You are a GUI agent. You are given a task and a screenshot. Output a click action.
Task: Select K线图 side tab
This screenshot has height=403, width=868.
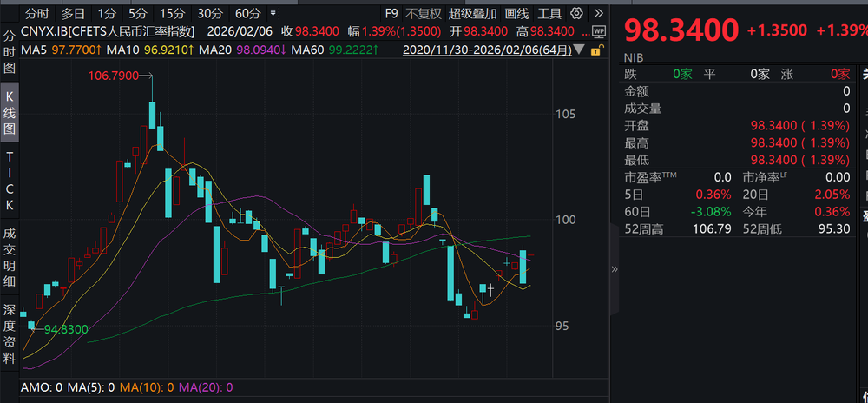(x=10, y=113)
